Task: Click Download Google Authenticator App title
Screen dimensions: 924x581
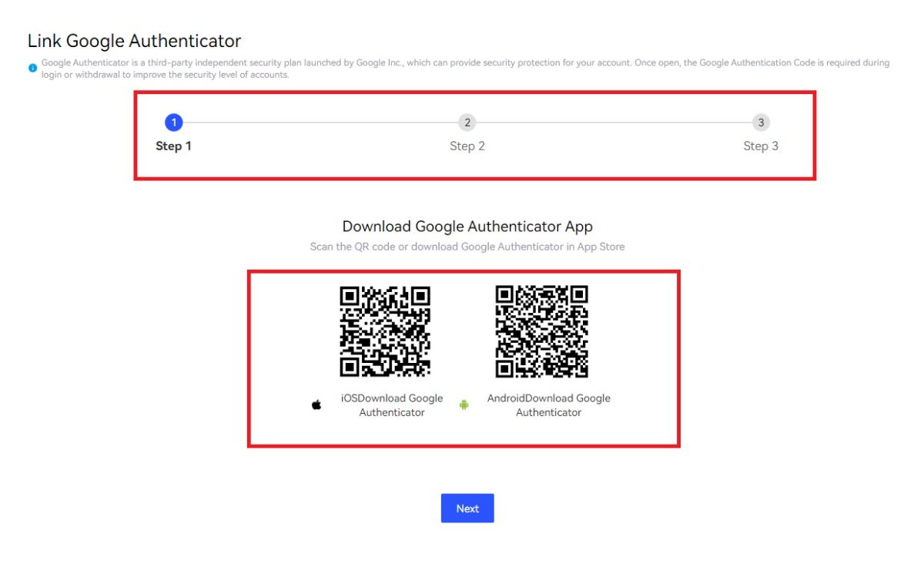Action: pos(467,227)
